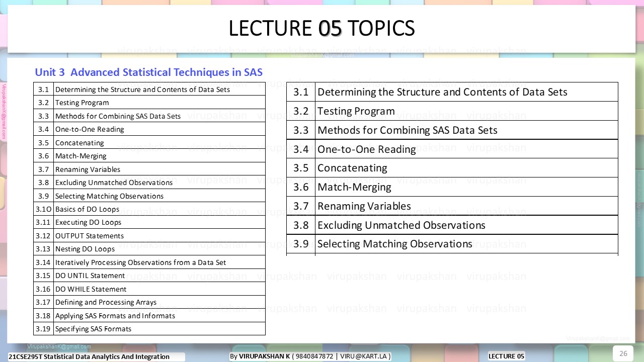
Task: Click the 'Nesting DO Loops' row
Action: 149,249
